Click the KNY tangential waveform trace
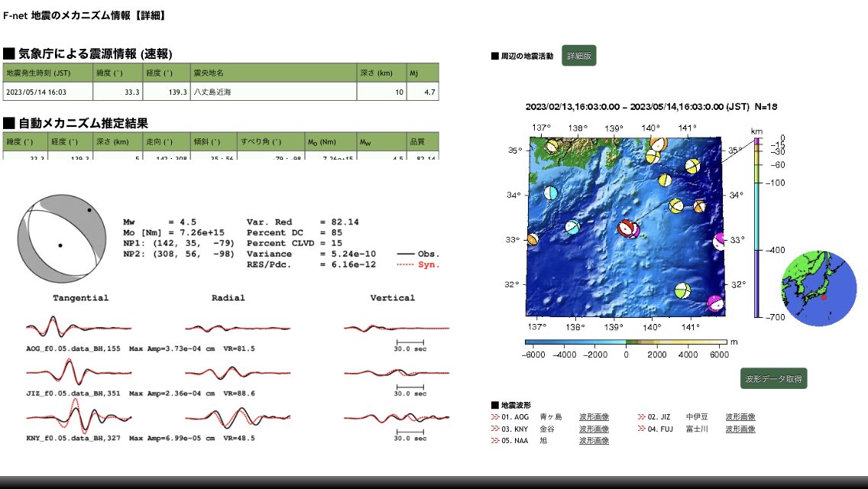The height and width of the screenshot is (489, 868). pyautogui.click(x=79, y=416)
